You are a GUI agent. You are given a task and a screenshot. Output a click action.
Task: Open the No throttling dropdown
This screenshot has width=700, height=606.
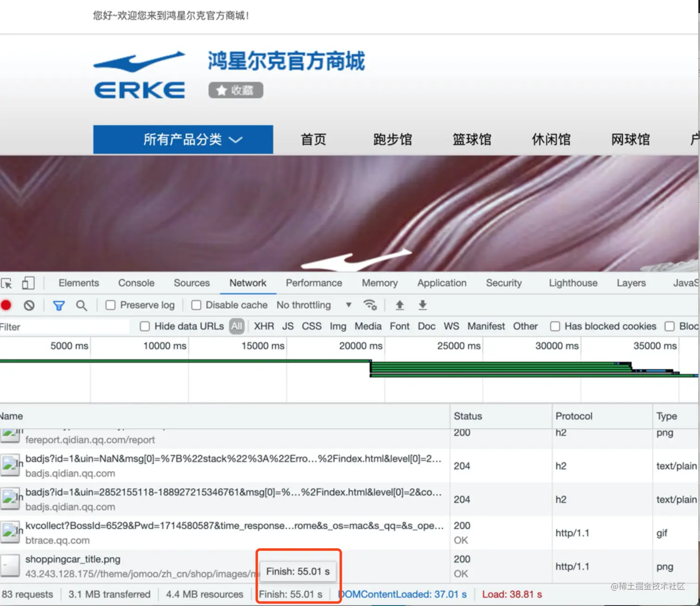pos(314,305)
